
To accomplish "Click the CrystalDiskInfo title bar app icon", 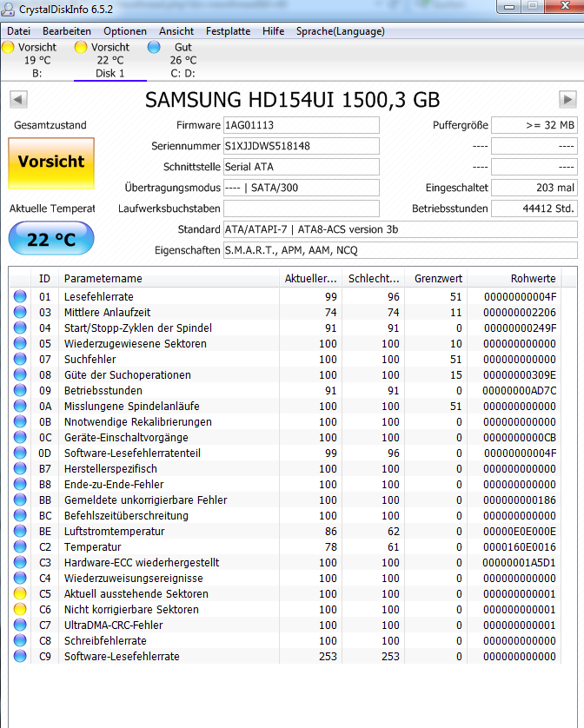I will click(x=8, y=9).
